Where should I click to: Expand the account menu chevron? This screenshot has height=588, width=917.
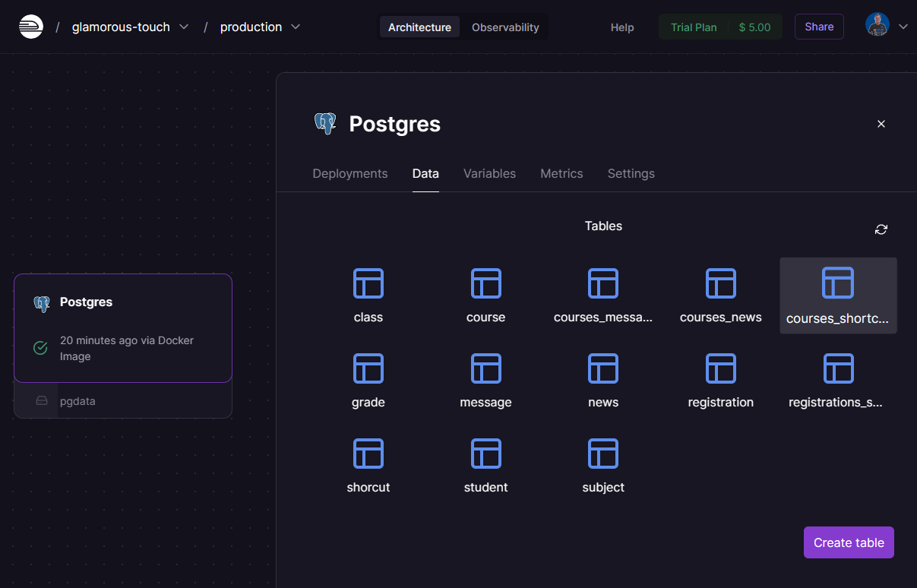coord(903,27)
